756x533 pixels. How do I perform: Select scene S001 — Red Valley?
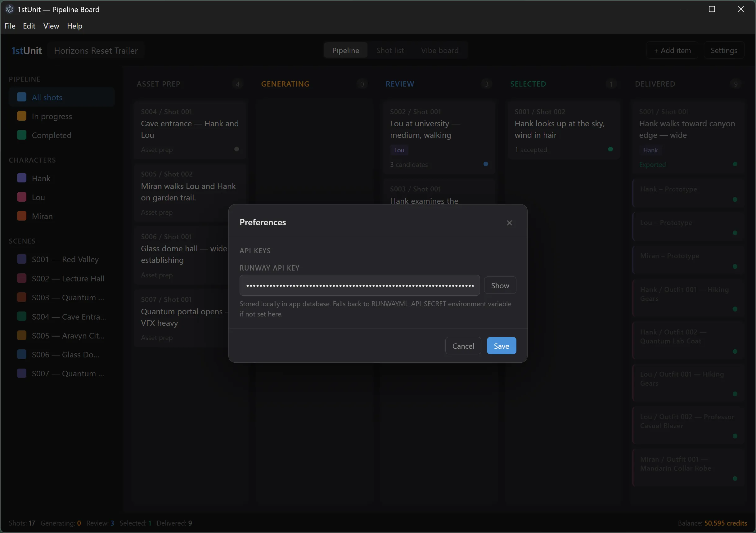point(61,259)
